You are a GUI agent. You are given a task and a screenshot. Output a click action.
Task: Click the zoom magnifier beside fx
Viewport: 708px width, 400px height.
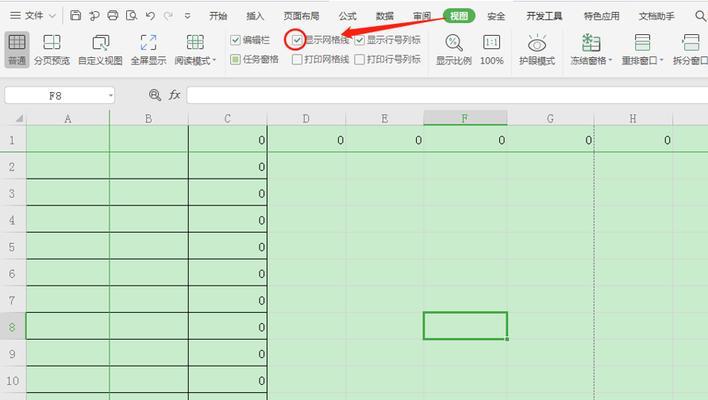[x=154, y=95]
